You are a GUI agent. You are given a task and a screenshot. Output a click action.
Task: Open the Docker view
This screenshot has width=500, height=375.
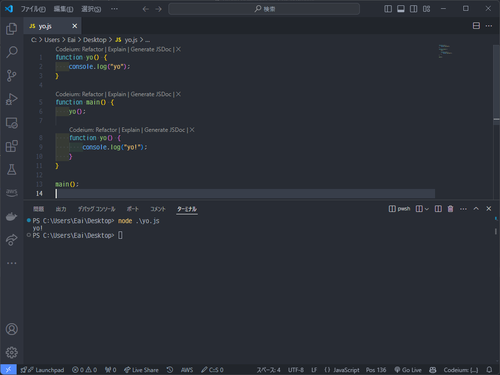point(12,216)
